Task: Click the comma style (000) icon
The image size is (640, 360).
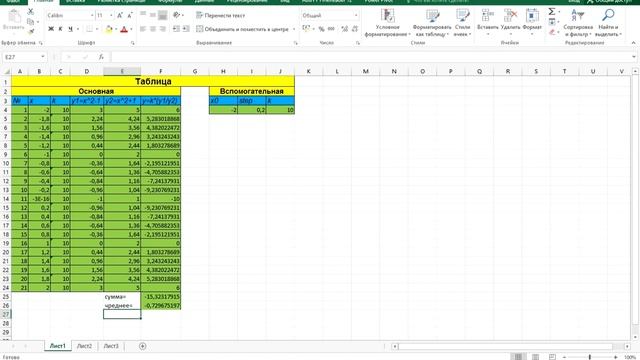Action: [331, 29]
